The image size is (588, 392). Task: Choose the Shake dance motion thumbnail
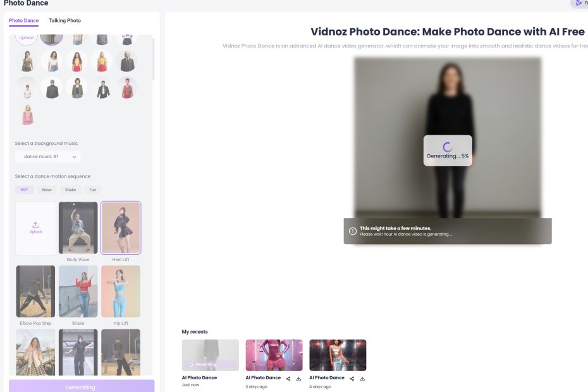tap(78, 291)
